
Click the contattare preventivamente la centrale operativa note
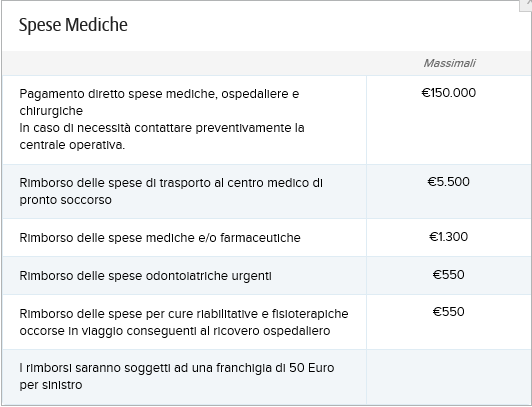coord(162,136)
